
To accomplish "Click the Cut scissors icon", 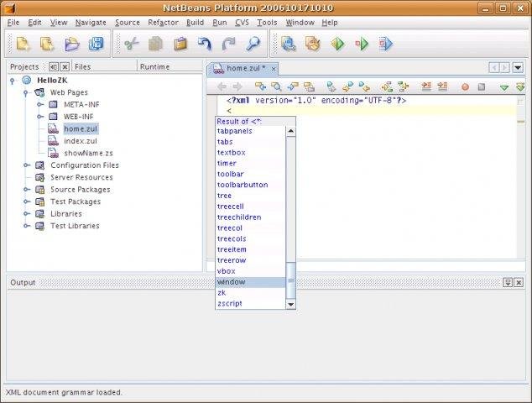I will (x=131, y=44).
